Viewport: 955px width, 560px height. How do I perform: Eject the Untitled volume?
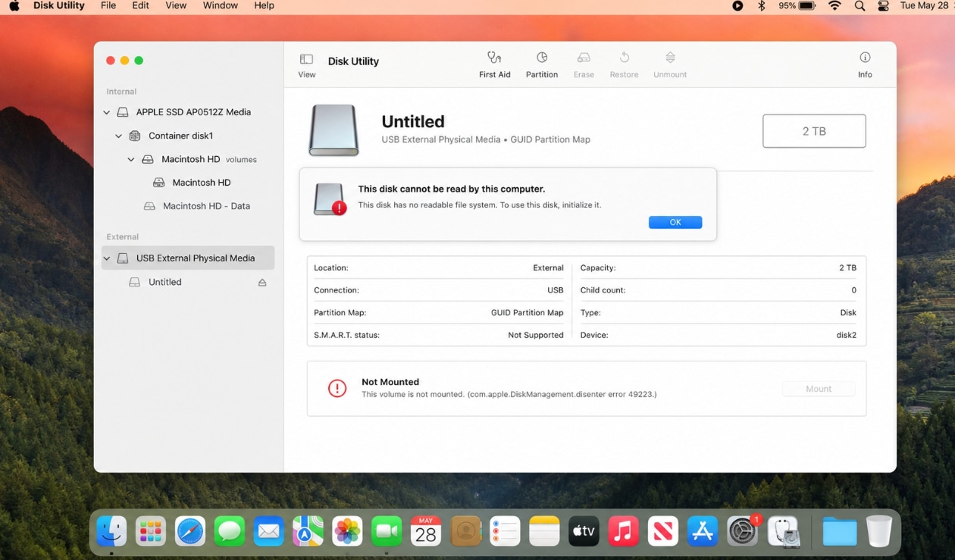[262, 282]
